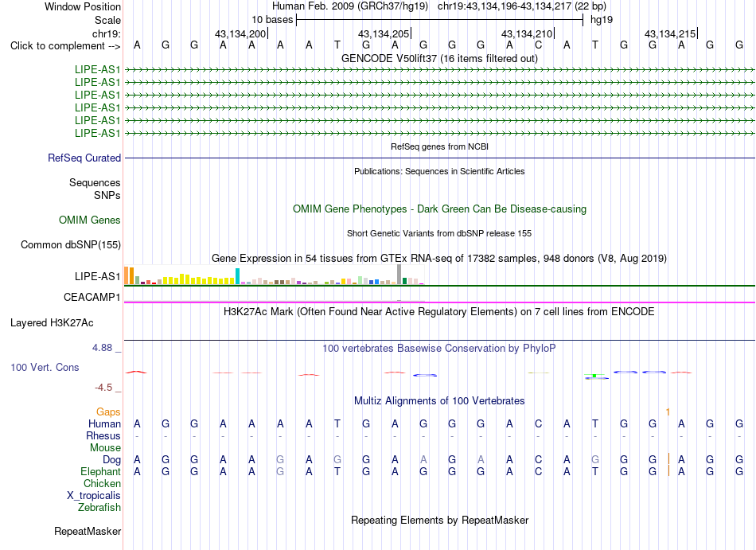Image resolution: width=756 pixels, height=550 pixels.
Task: Click the 4.88 PhyloP upper scale value
Action: [102, 348]
